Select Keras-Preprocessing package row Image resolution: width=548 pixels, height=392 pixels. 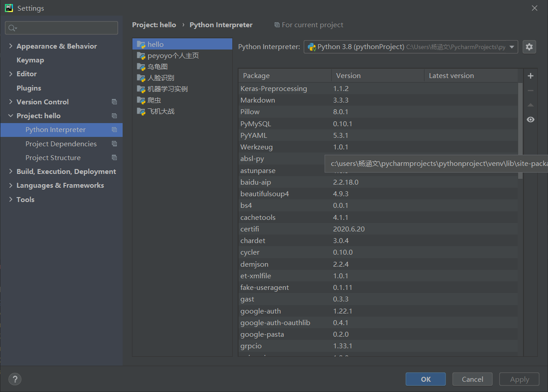click(x=378, y=88)
